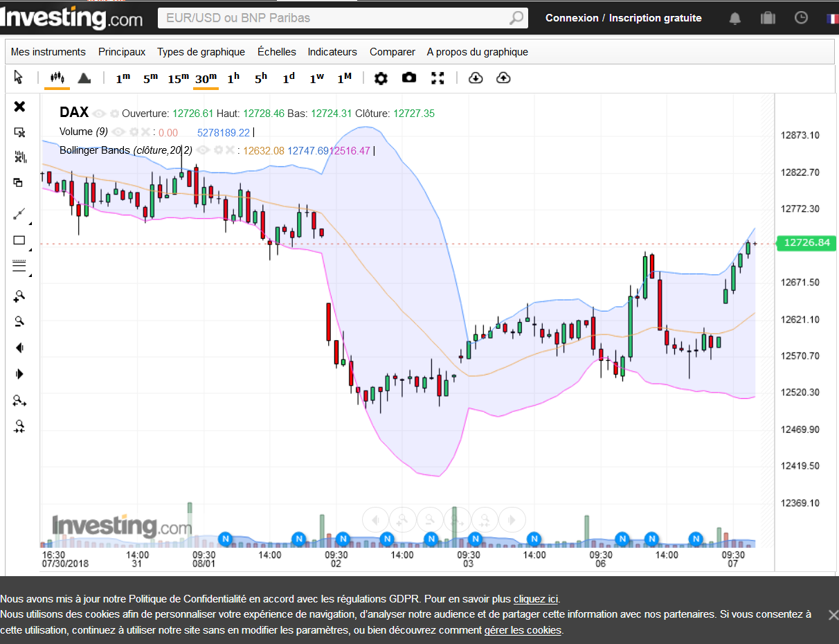Select the 1 hour timeframe
The width and height of the screenshot is (839, 644).
[233, 78]
